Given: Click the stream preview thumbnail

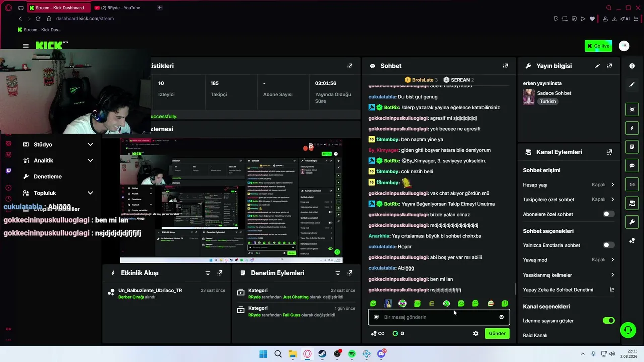Looking at the screenshot, I should (231, 200).
